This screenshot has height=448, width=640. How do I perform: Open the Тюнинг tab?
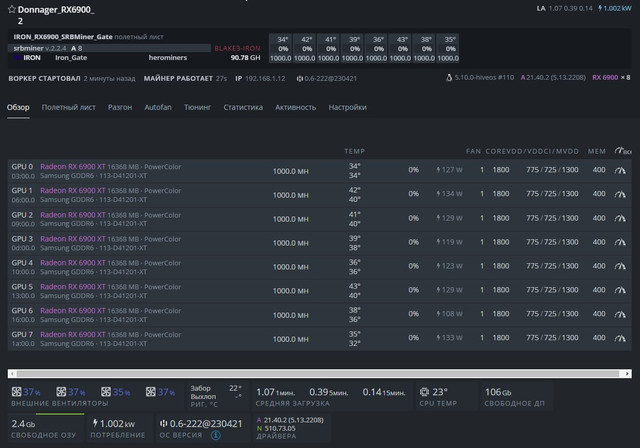click(198, 107)
